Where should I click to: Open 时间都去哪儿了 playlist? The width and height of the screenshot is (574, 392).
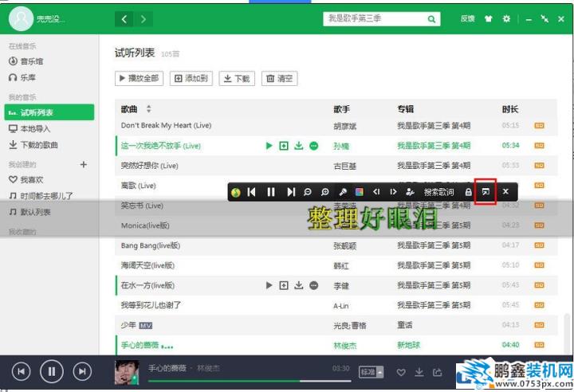(41, 196)
